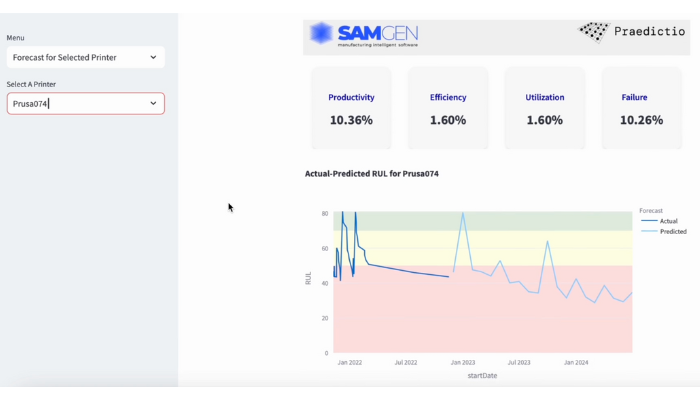Select the Utilization metric card
700x400 pixels.
pos(545,109)
